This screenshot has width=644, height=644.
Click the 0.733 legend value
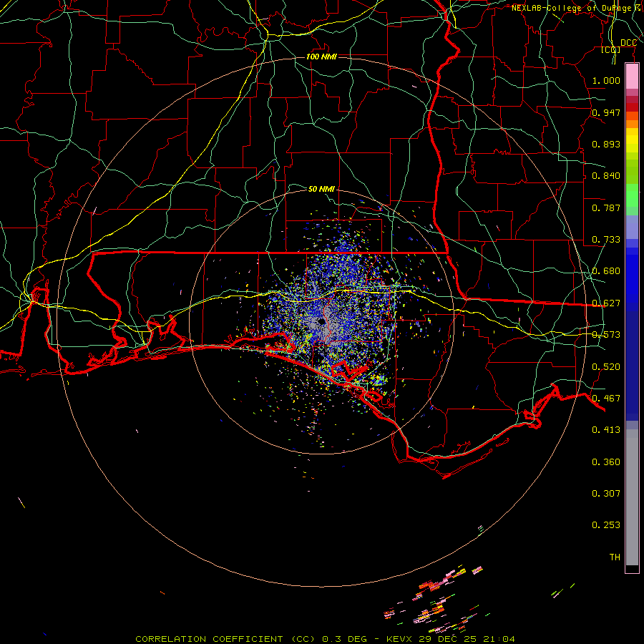pyautogui.click(x=606, y=239)
